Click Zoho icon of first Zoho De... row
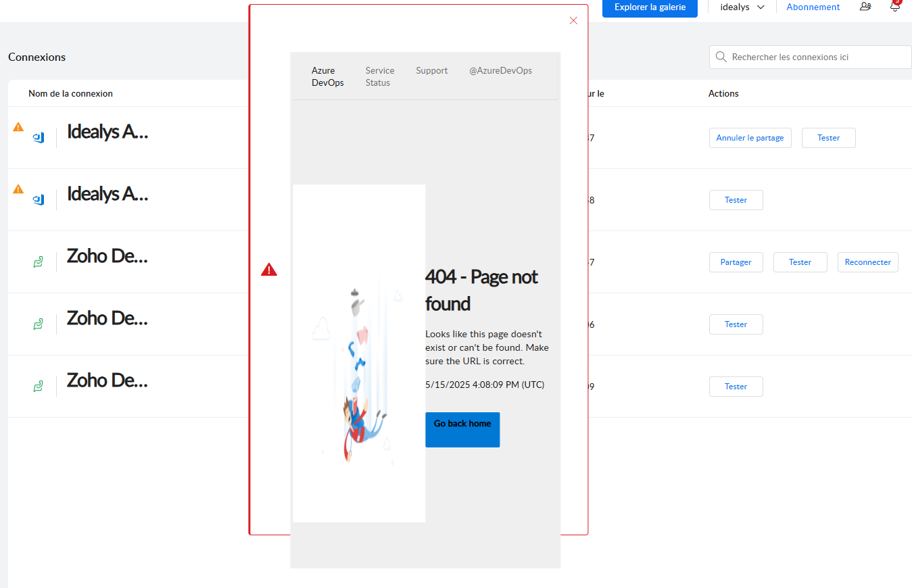The height and width of the screenshot is (588, 912). (39, 262)
